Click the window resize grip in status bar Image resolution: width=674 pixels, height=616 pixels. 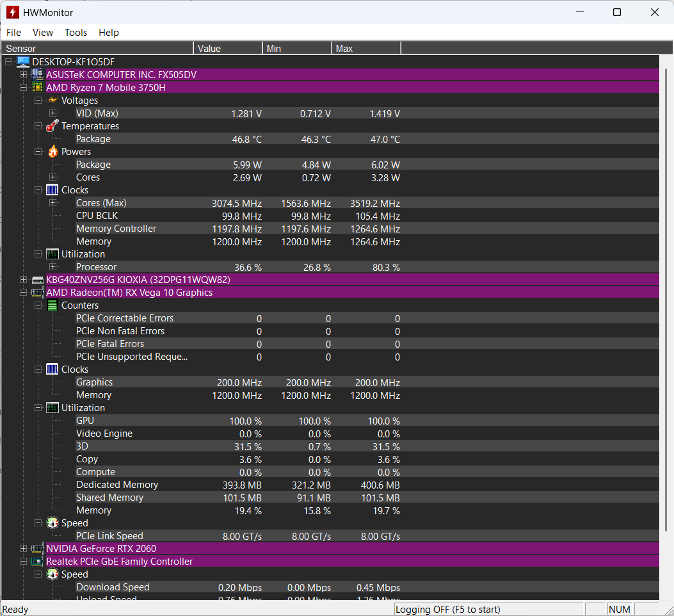pos(669,610)
